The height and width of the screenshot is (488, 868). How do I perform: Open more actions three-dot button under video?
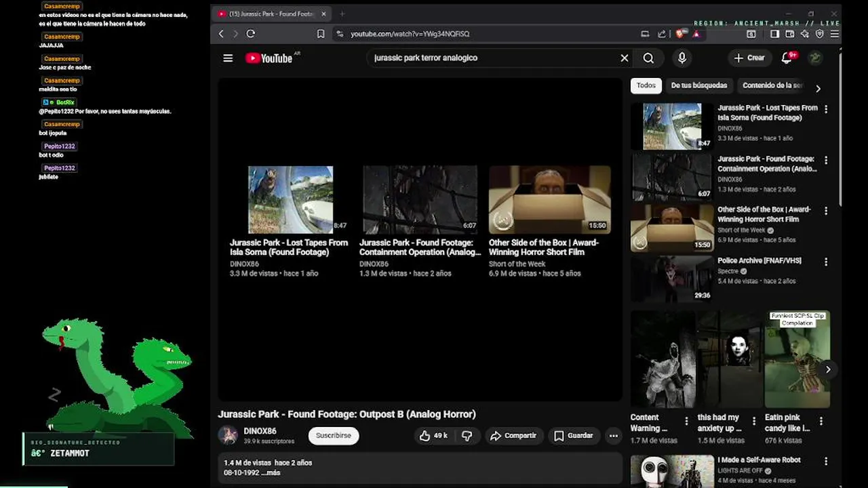tap(614, 436)
